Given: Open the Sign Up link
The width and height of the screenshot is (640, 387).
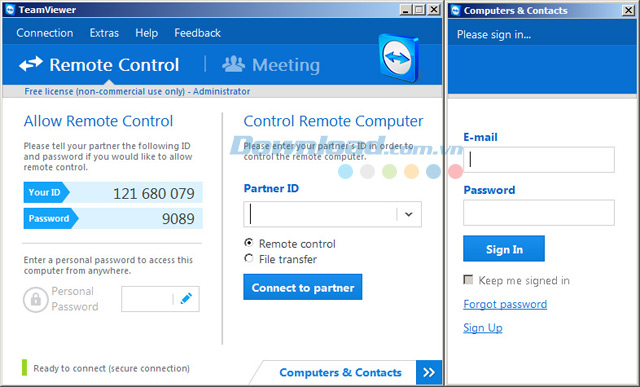Looking at the screenshot, I should [483, 328].
